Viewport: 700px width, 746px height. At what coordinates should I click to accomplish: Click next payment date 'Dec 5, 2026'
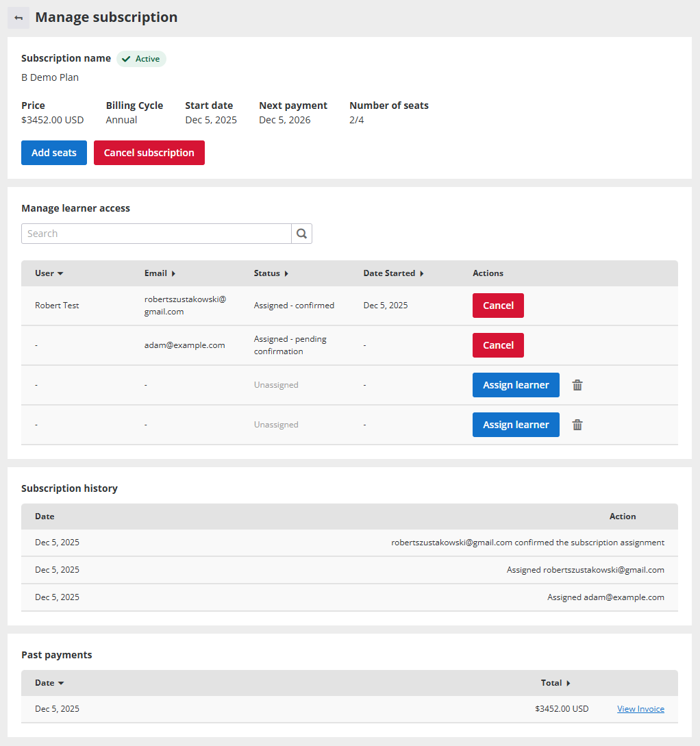pyautogui.click(x=285, y=120)
